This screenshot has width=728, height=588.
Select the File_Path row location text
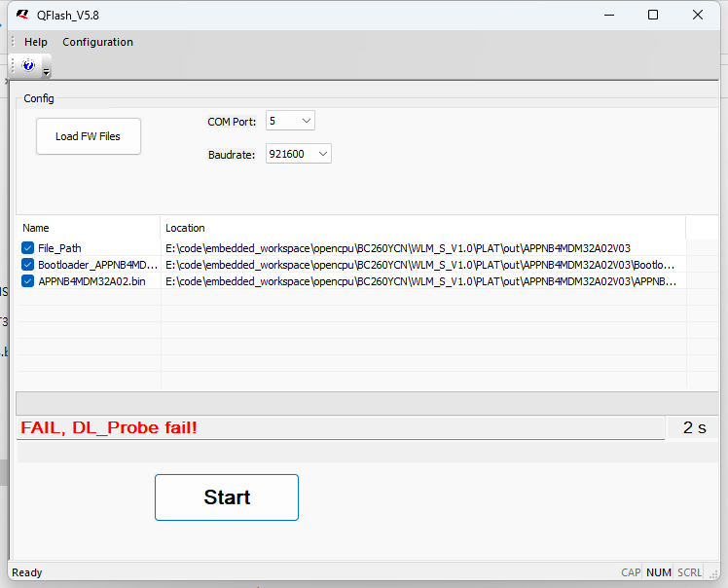click(398, 248)
